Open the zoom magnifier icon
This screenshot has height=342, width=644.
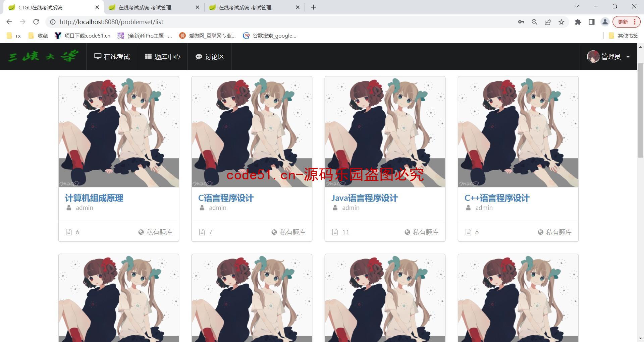coord(534,22)
